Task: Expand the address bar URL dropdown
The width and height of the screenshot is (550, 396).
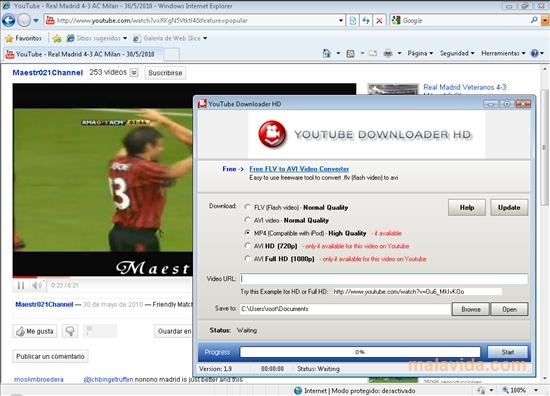Action: [341, 21]
